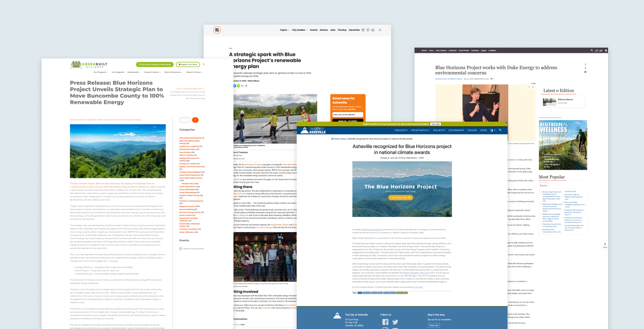Image resolution: width=644 pixels, height=329 pixels.
Task: Click the 43° weather icon
Action: (x=599, y=50)
